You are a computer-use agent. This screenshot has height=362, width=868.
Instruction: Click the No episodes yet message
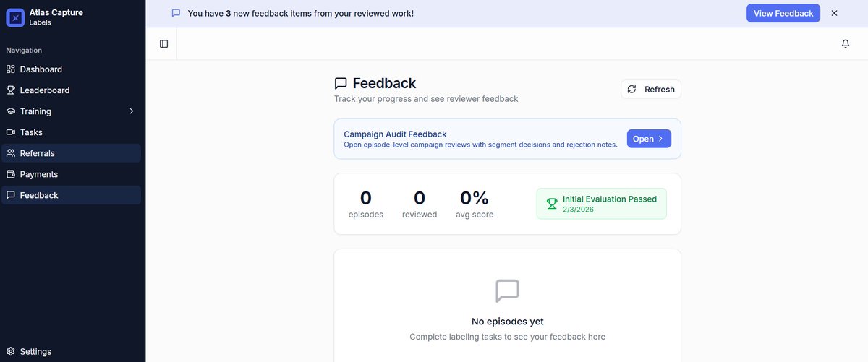pyautogui.click(x=508, y=322)
